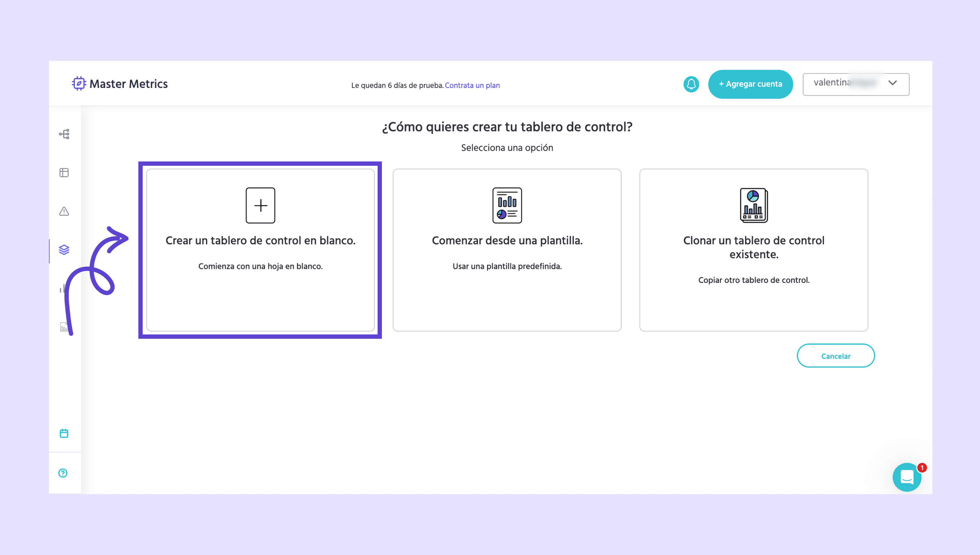The height and width of the screenshot is (555, 980).
Task: Open the alerts triangle sidebar icon
Action: pyautogui.click(x=64, y=211)
